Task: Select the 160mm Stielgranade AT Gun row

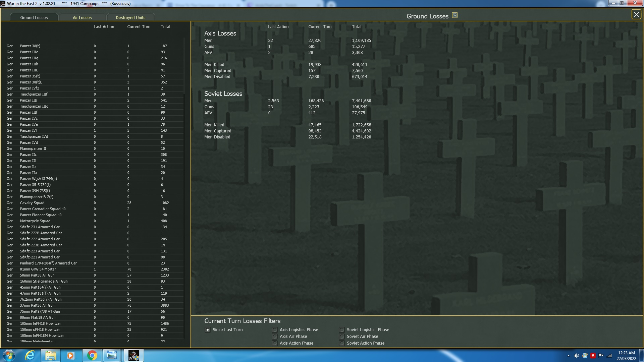Action: pyautogui.click(x=95, y=282)
